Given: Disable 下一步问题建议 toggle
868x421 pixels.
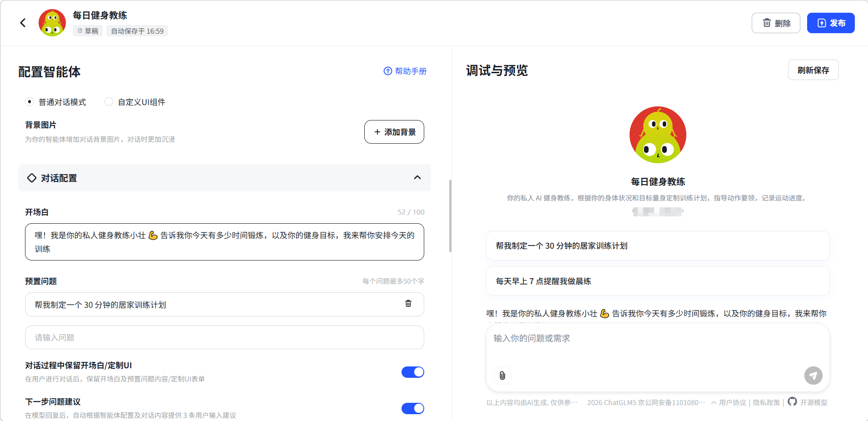Looking at the screenshot, I should tap(412, 408).
